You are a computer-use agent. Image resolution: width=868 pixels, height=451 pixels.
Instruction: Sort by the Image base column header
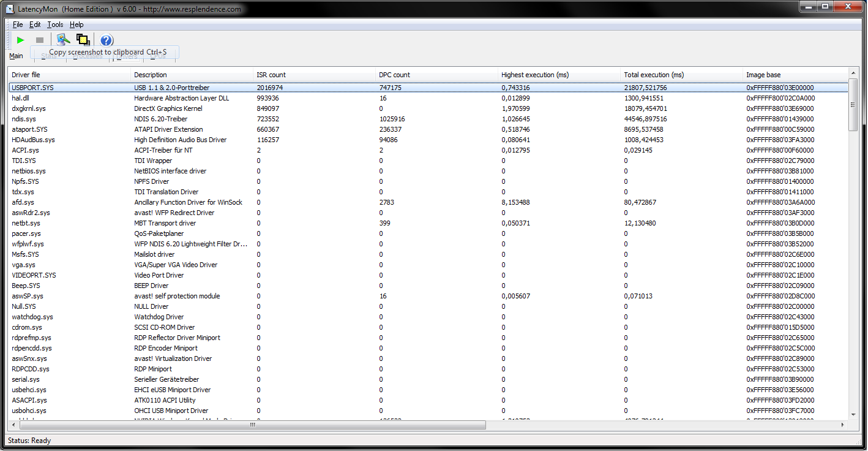[796, 75]
